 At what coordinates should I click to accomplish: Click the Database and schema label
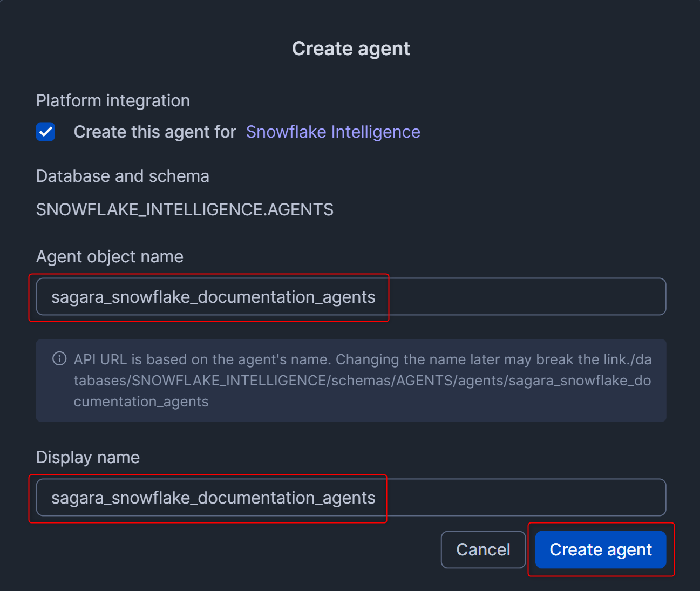(123, 176)
